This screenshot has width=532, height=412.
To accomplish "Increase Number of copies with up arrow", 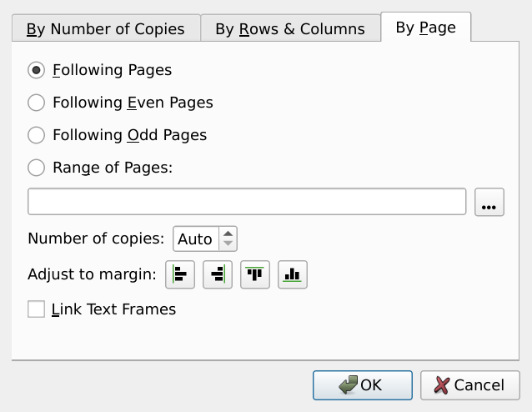I will 228,234.
